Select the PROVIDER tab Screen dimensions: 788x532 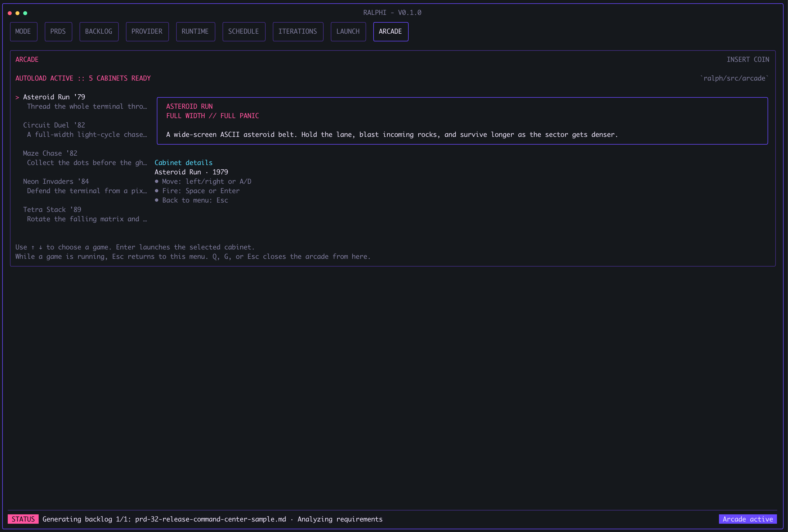click(147, 31)
